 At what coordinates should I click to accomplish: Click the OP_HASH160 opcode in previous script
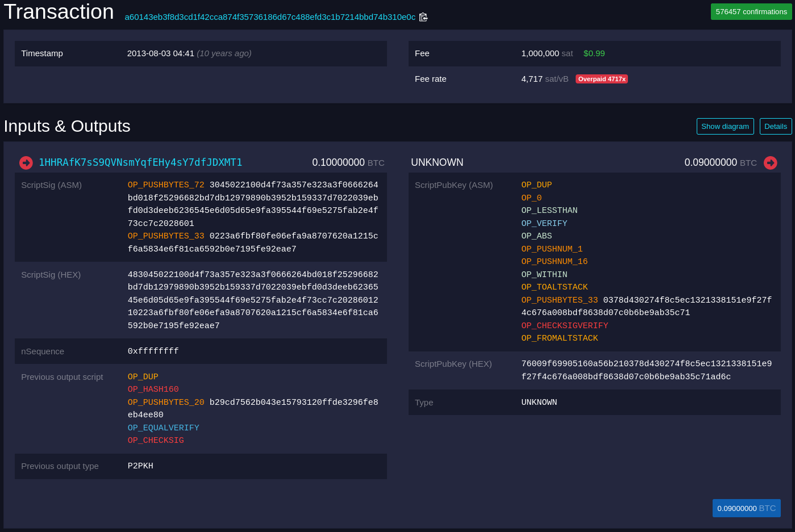(x=153, y=389)
